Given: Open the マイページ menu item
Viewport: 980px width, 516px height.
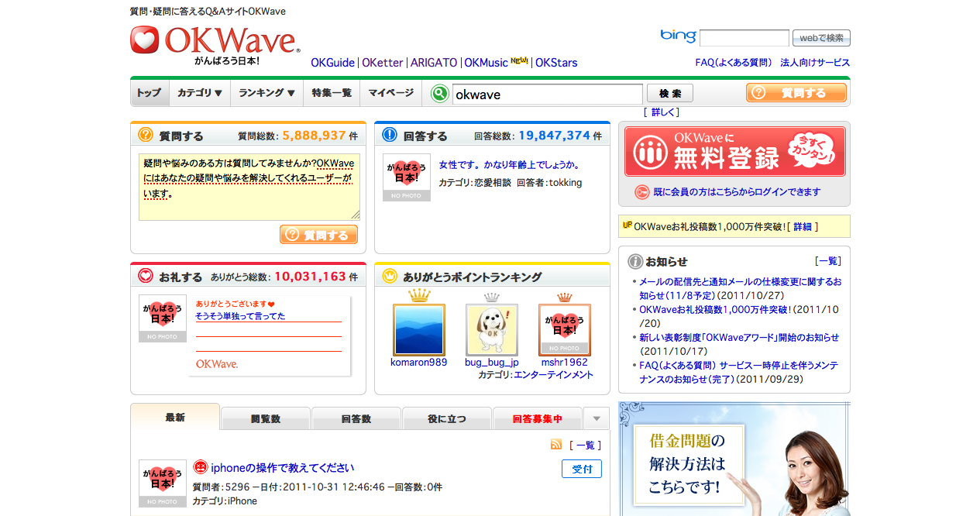Looking at the screenshot, I should pos(390,92).
